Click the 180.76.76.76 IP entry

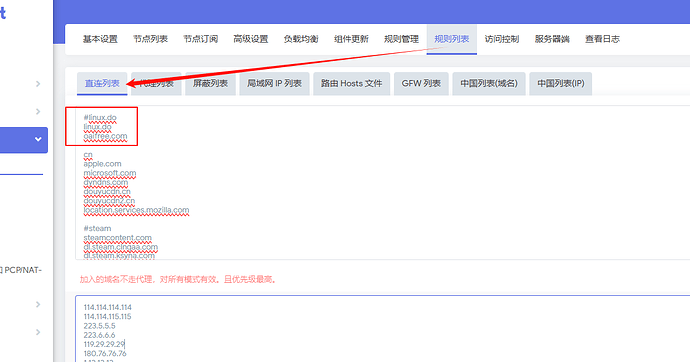click(105, 353)
